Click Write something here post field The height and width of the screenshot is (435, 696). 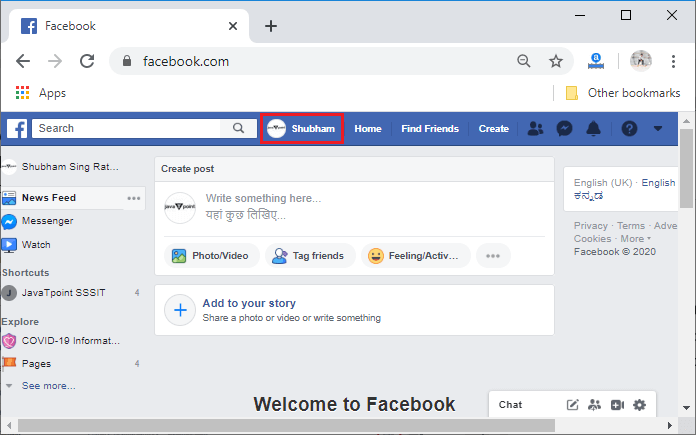tap(263, 207)
